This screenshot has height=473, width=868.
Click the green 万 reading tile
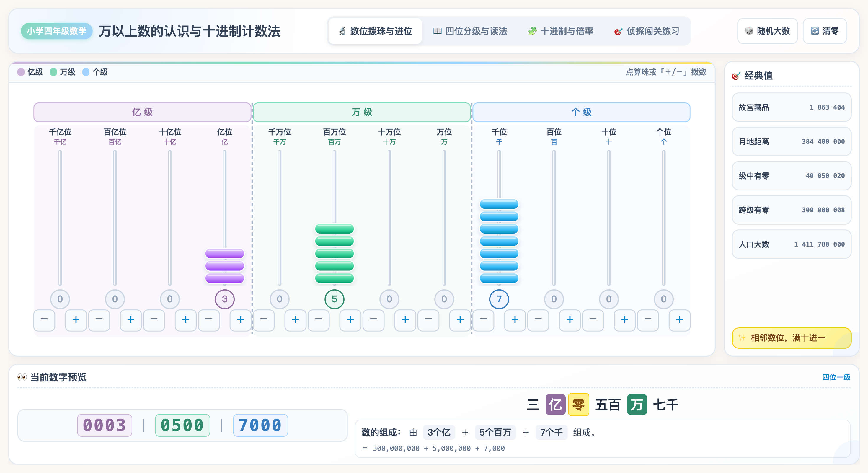pos(637,404)
